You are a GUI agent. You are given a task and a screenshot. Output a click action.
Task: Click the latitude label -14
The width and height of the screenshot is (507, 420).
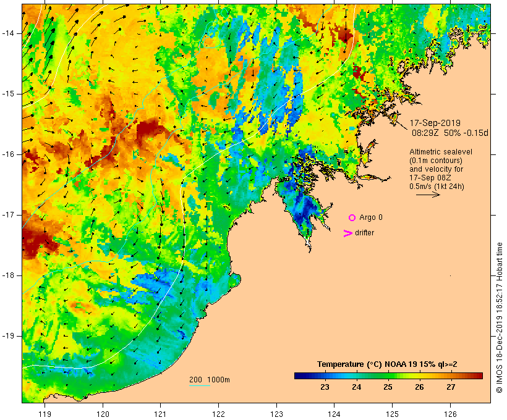(x=8, y=33)
